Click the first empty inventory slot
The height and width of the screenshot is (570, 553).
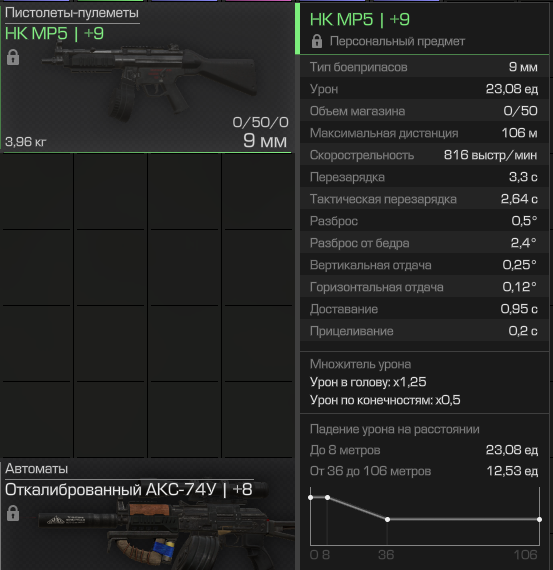point(37,192)
